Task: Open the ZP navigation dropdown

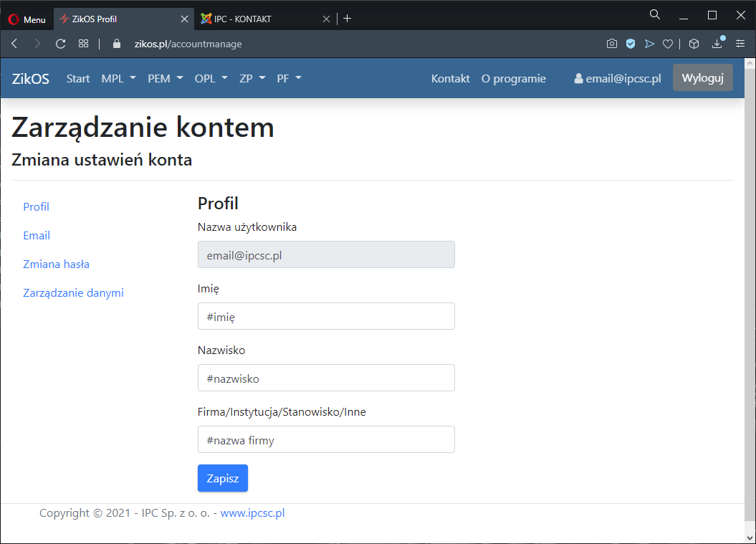Action: click(252, 78)
